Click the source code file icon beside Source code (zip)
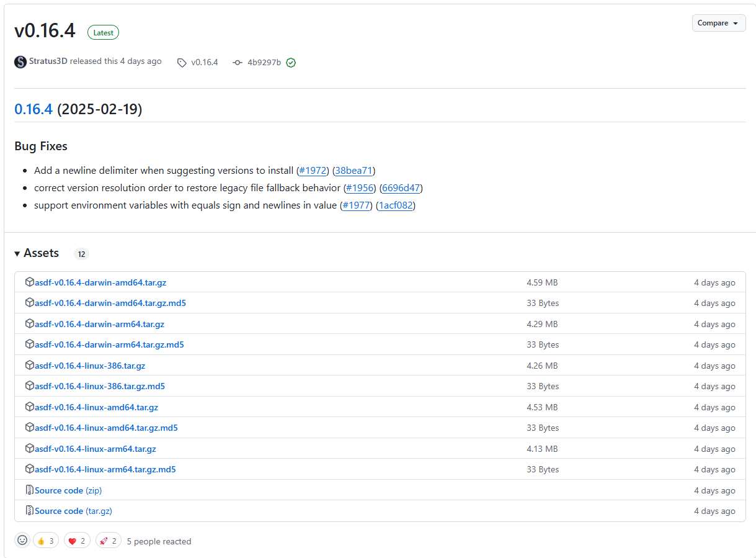Viewport: 756px width, 558px height. pyautogui.click(x=29, y=490)
